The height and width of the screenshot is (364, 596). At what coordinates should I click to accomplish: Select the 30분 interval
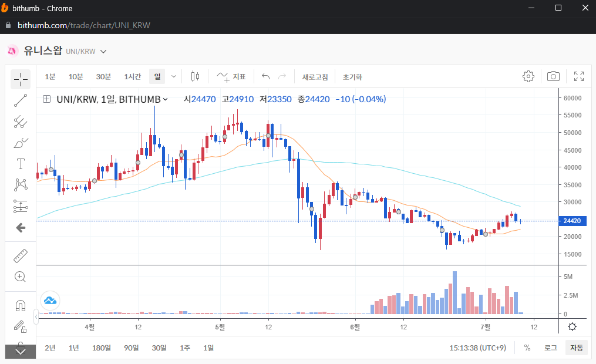(103, 77)
